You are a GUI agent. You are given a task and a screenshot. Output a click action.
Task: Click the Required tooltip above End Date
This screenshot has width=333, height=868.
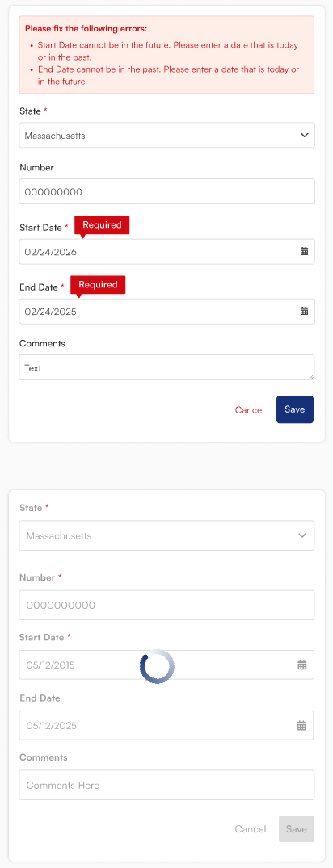(x=98, y=285)
